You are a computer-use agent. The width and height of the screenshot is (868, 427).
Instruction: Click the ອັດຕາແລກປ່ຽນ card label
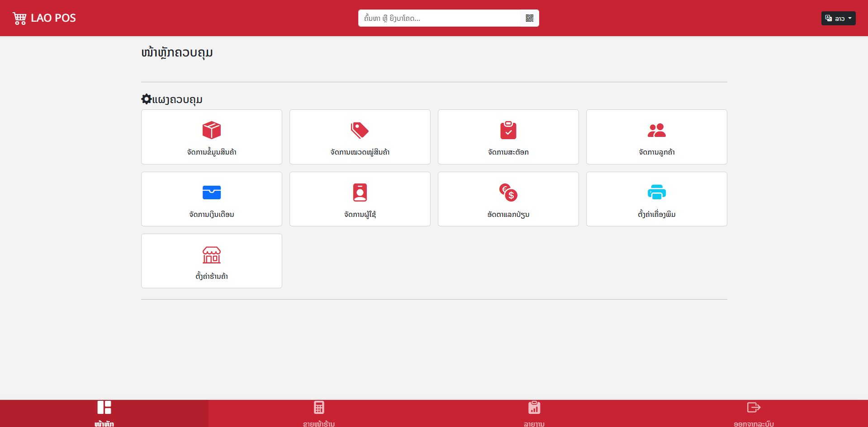coord(508,215)
